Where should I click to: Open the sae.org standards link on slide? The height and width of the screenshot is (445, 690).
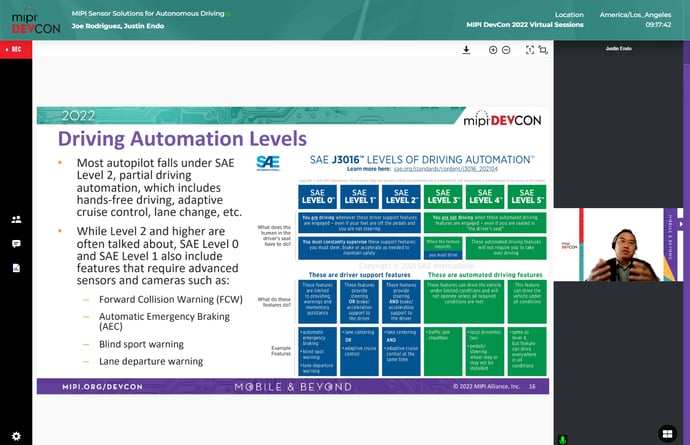[445, 169]
